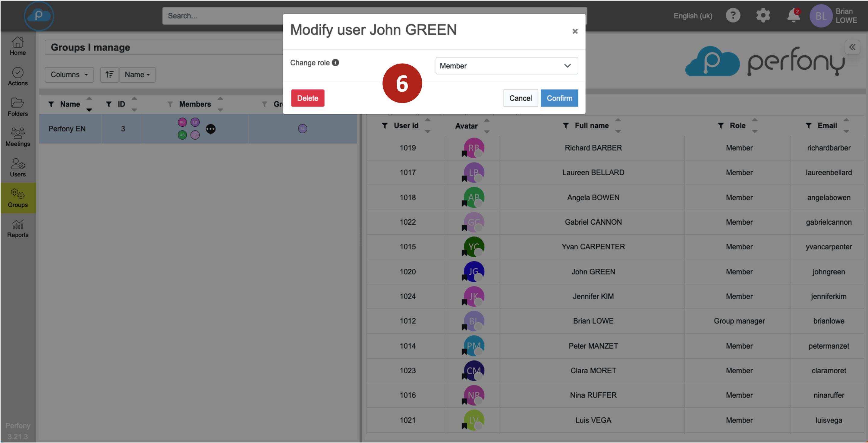Expand the Member role dropdown
Viewport: 868px width, 443px height.
pos(506,66)
